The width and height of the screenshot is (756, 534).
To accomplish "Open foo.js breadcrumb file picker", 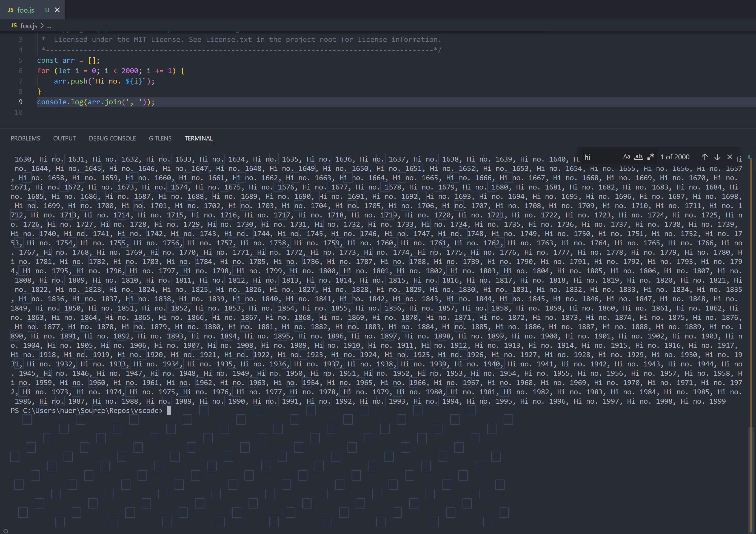I will click(29, 25).
